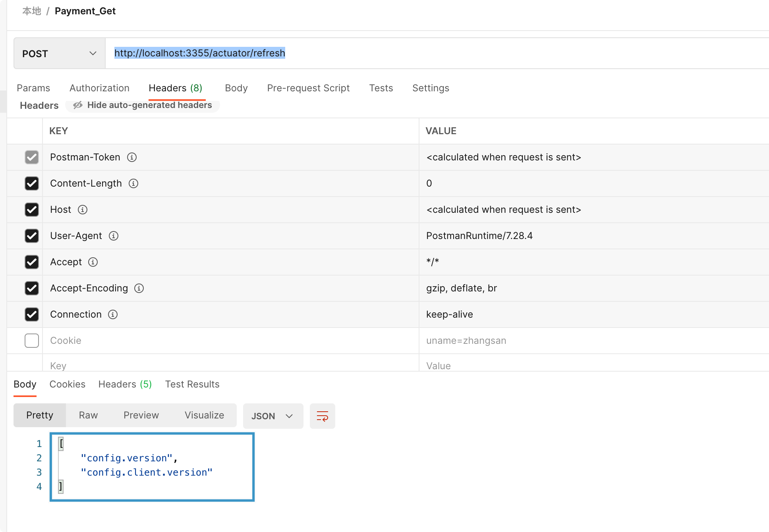Open the Pre-request Script tab
This screenshot has height=532, width=769.
(x=308, y=88)
